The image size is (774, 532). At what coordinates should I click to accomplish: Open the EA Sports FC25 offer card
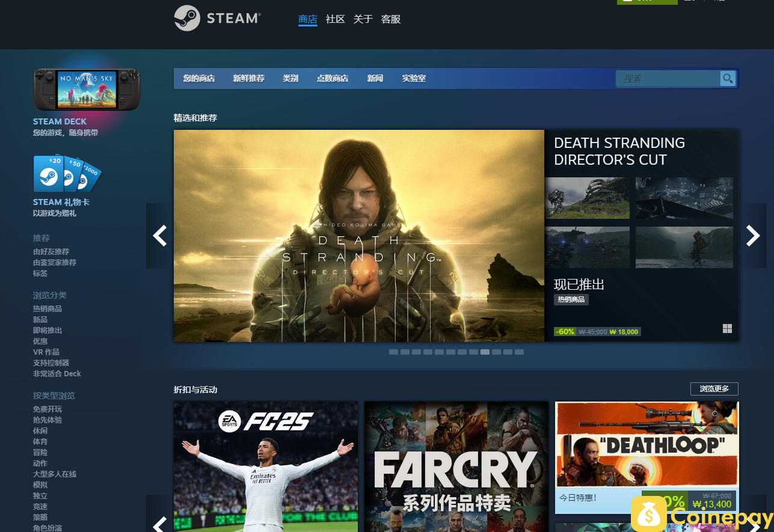tap(266, 466)
